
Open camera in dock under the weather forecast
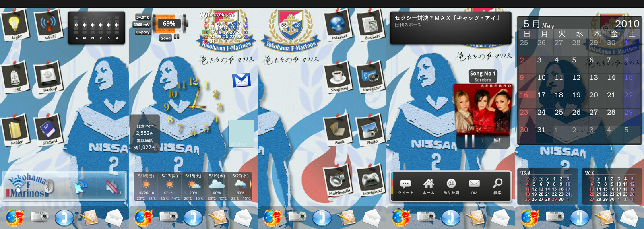[168, 217]
